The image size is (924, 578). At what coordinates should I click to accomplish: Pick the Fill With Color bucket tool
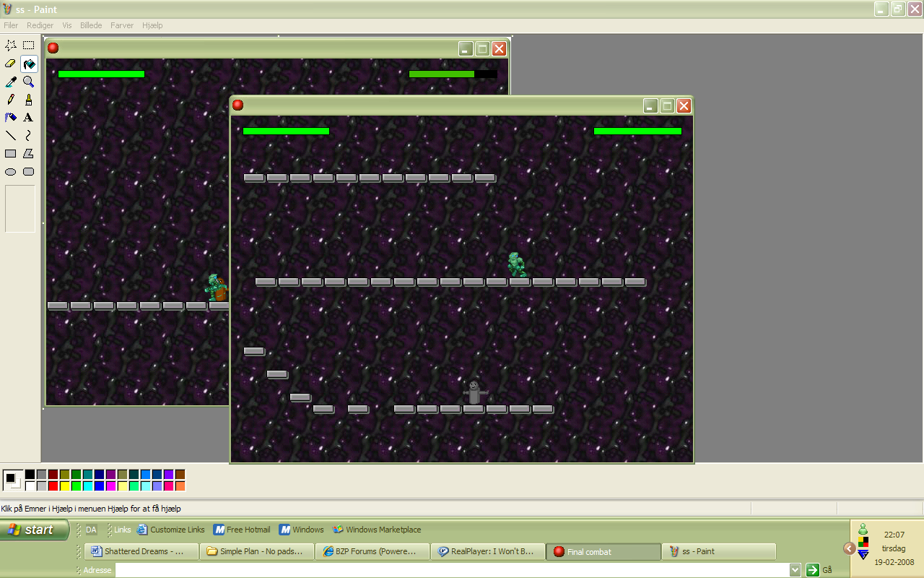(x=29, y=64)
